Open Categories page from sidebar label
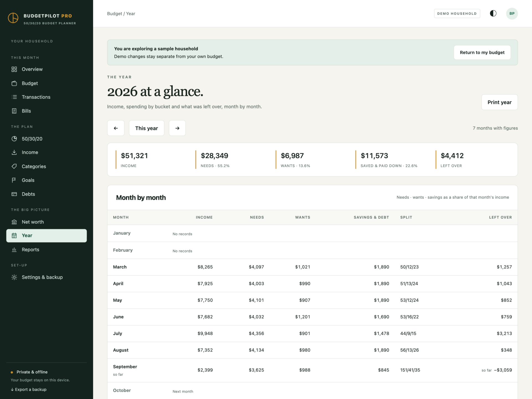The image size is (532, 399). tap(34, 166)
